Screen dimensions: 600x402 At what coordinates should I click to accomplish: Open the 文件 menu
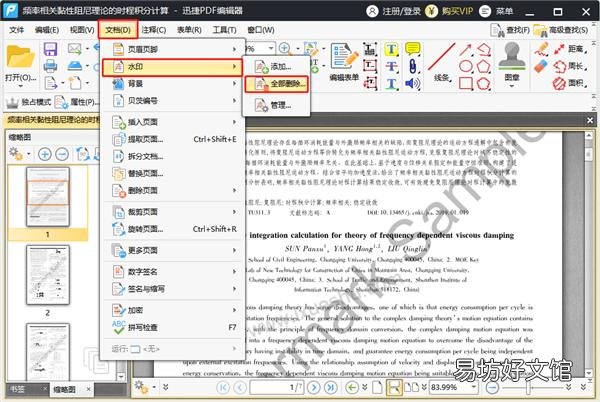[x=16, y=30]
